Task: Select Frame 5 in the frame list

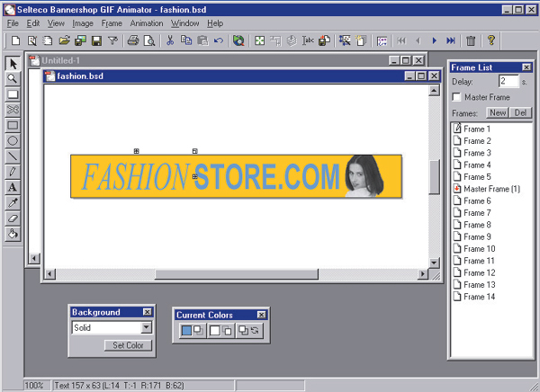Action: coord(477,177)
